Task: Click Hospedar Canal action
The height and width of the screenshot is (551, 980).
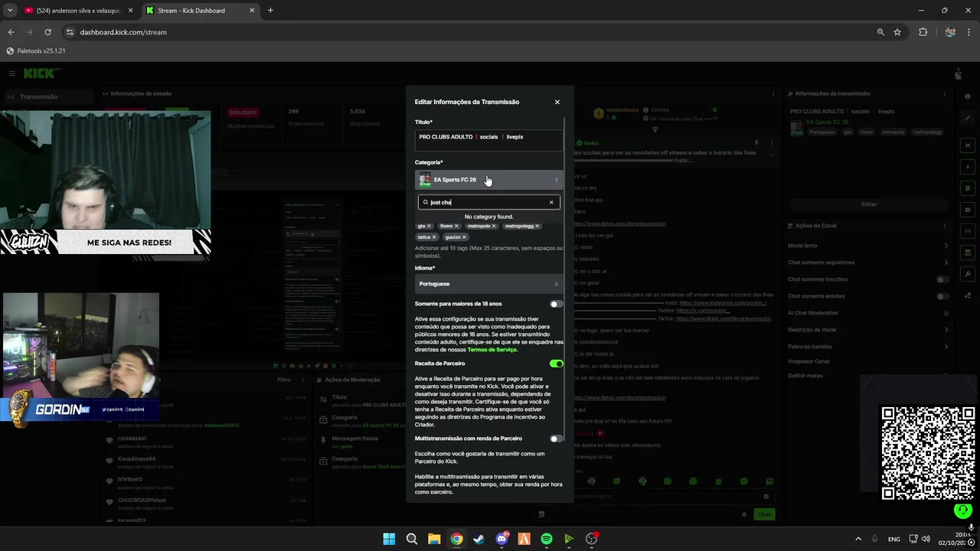Action: tap(808, 361)
